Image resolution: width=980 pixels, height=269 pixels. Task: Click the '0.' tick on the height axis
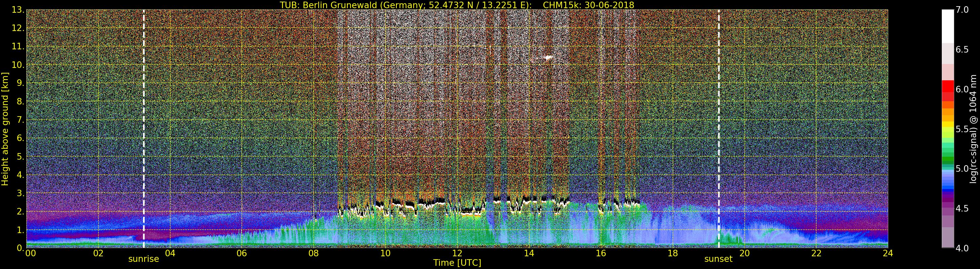pyautogui.click(x=21, y=248)
